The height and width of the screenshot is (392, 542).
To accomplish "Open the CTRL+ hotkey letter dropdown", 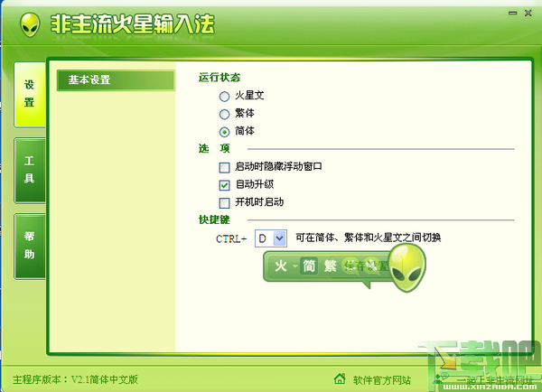I will pyautogui.click(x=279, y=238).
